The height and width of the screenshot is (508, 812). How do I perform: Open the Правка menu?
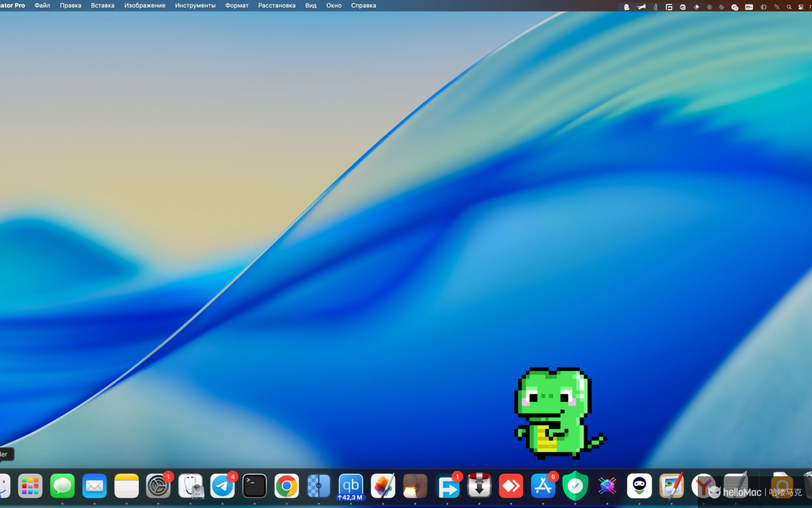(x=70, y=6)
